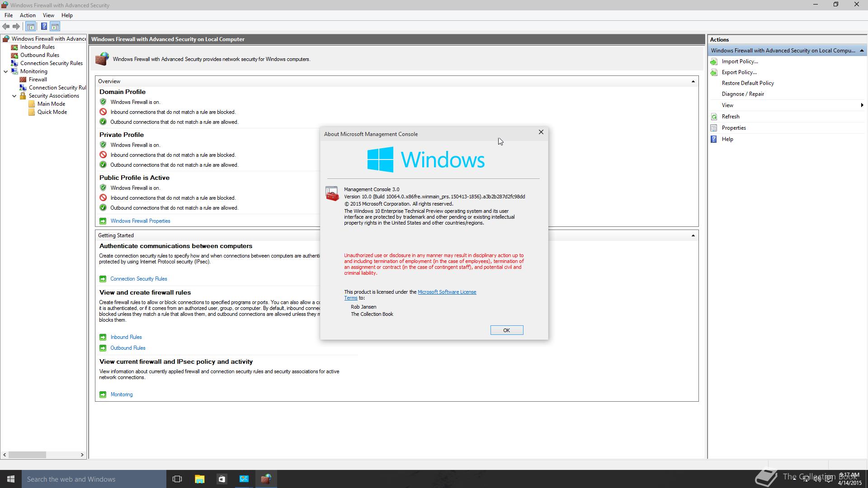
Task: Click the console tree horizontal scrollbar thumb
Action: (x=27, y=455)
